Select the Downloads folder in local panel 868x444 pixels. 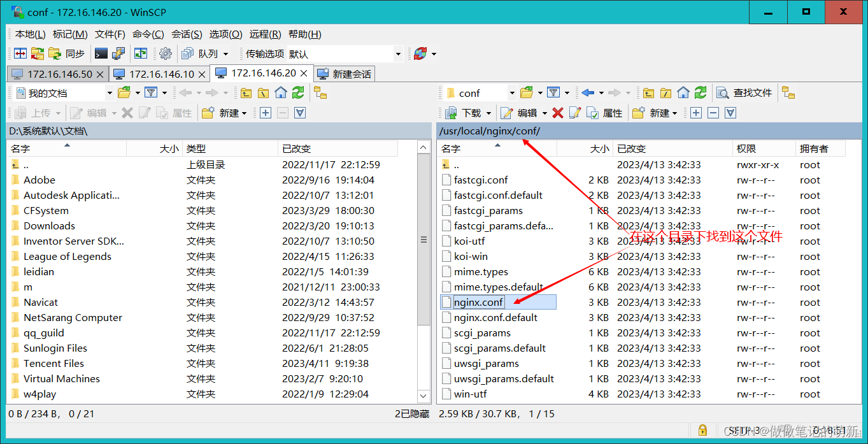coord(49,226)
